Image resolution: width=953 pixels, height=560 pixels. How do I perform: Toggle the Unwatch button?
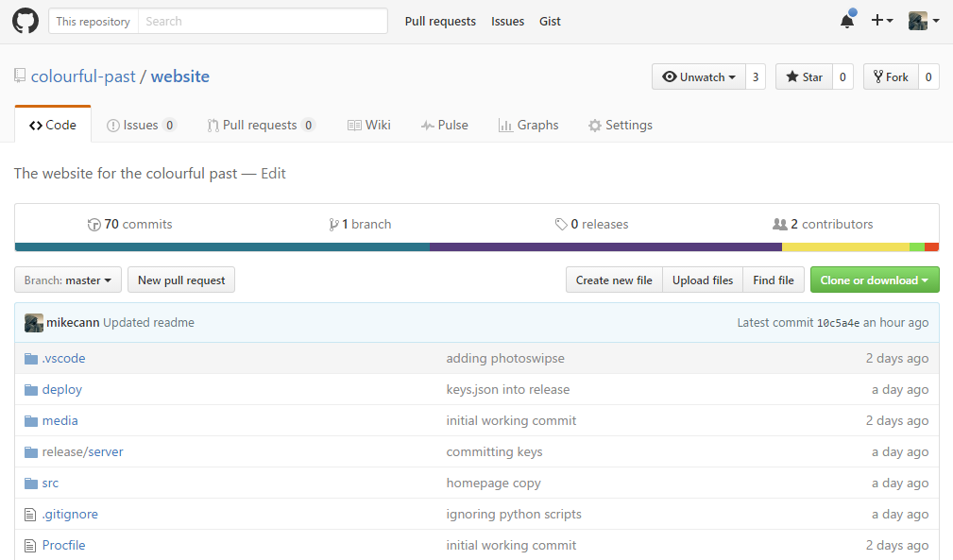click(699, 77)
